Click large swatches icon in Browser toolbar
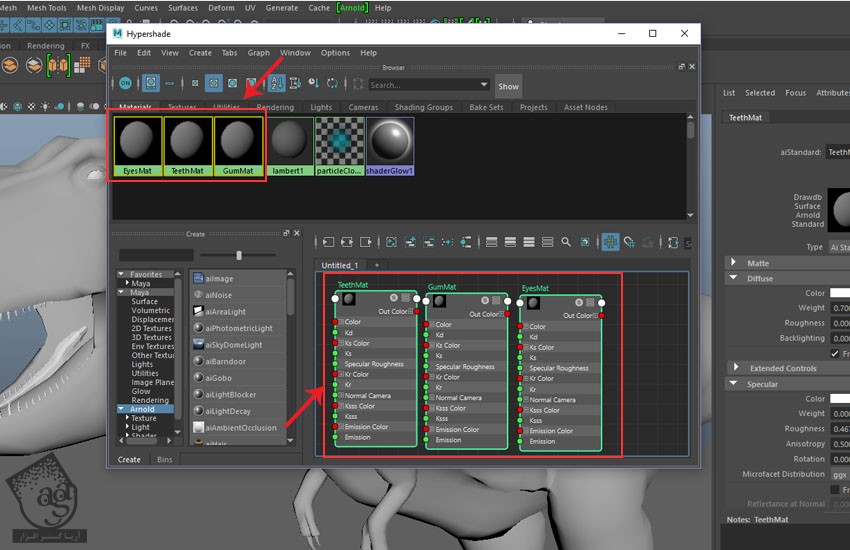Viewport: 850px width, 550px height. (233, 83)
